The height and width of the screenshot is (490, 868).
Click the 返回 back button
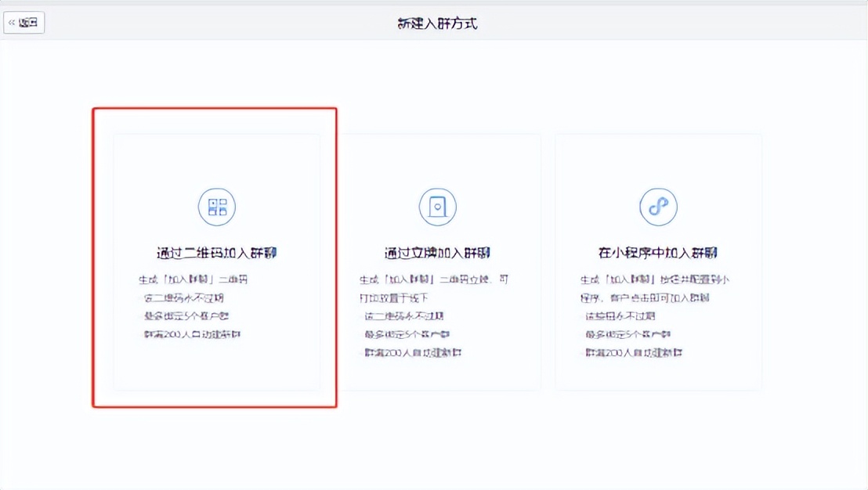point(24,22)
